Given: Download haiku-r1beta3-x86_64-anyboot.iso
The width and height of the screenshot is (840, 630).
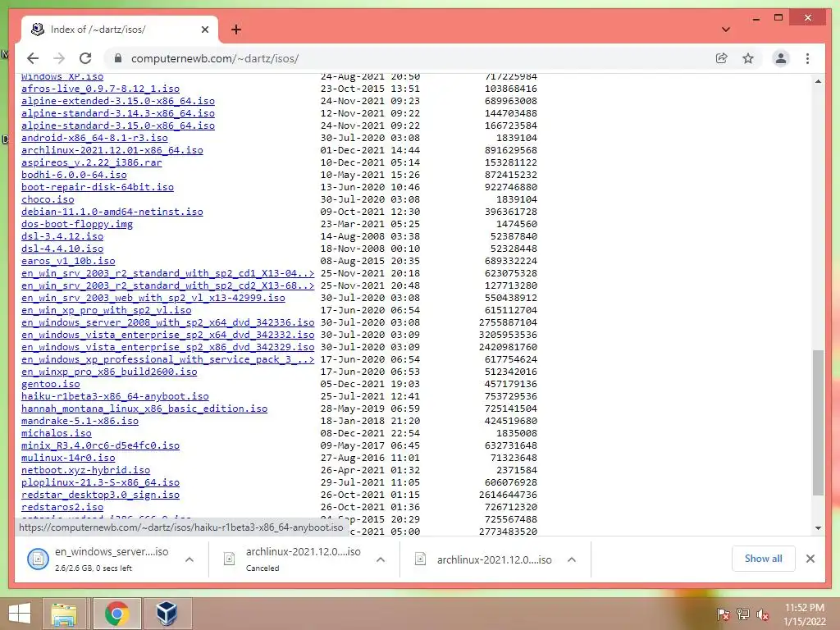Looking at the screenshot, I should coord(115,397).
